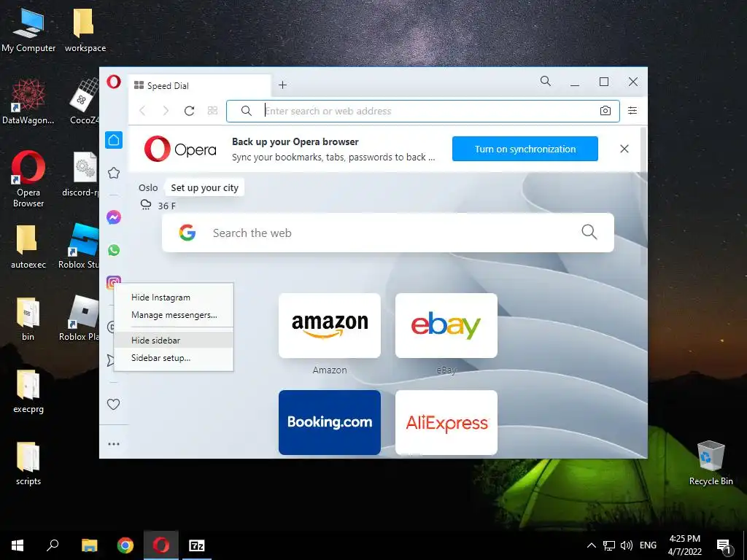Select the DataWagon desktop shortcut
The width and height of the screenshot is (747, 560).
pyautogui.click(x=28, y=101)
